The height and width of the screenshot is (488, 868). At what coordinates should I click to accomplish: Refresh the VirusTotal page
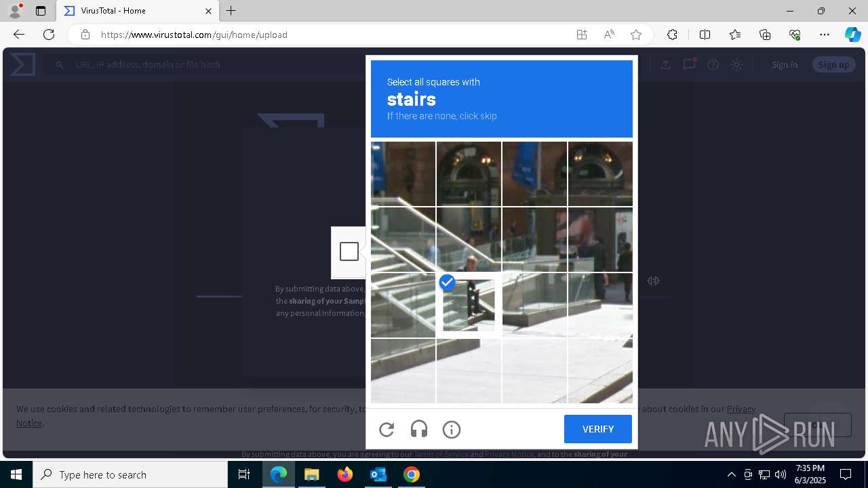(49, 35)
